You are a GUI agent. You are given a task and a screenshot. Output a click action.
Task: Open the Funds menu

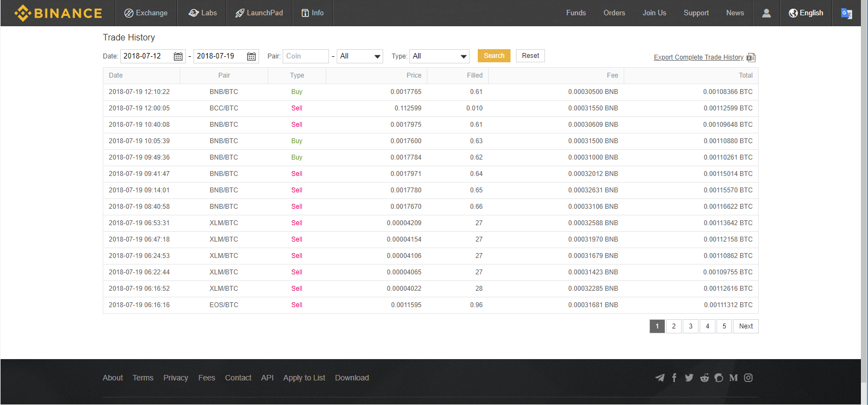[x=576, y=13]
